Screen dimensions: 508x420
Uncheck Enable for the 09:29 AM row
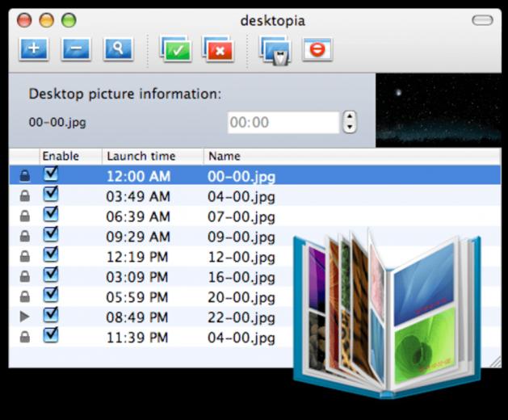tap(51, 234)
